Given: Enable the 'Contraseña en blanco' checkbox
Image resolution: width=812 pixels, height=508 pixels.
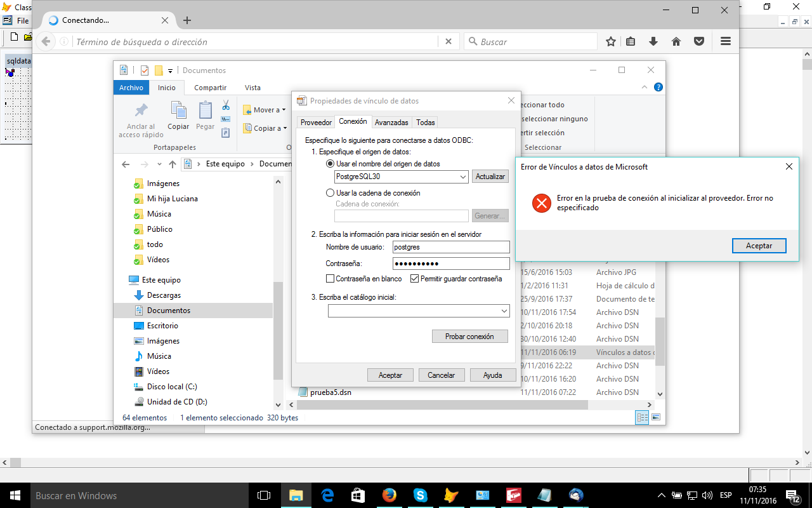Looking at the screenshot, I should pyautogui.click(x=330, y=279).
